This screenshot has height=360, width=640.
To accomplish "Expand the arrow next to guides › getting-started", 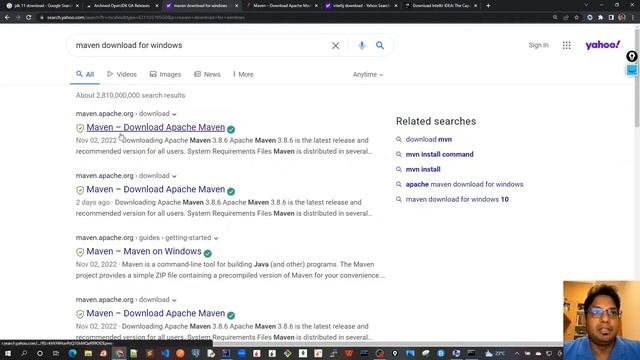I will 216,238.
